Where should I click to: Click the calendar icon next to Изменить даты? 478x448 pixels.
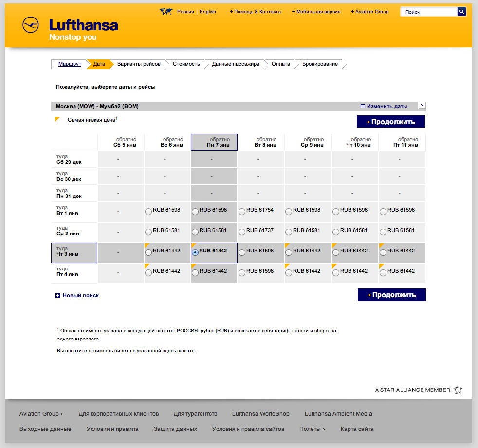(x=363, y=107)
